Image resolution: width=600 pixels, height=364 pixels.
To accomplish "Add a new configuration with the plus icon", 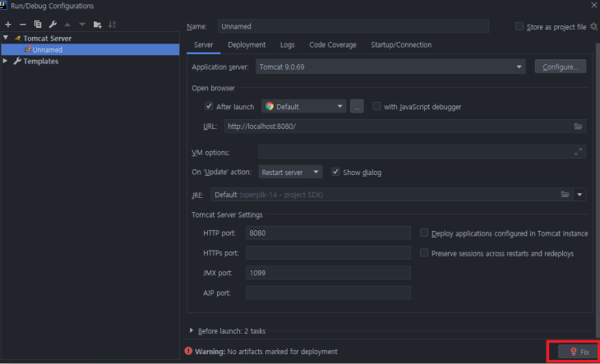I will pyautogui.click(x=8, y=25).
